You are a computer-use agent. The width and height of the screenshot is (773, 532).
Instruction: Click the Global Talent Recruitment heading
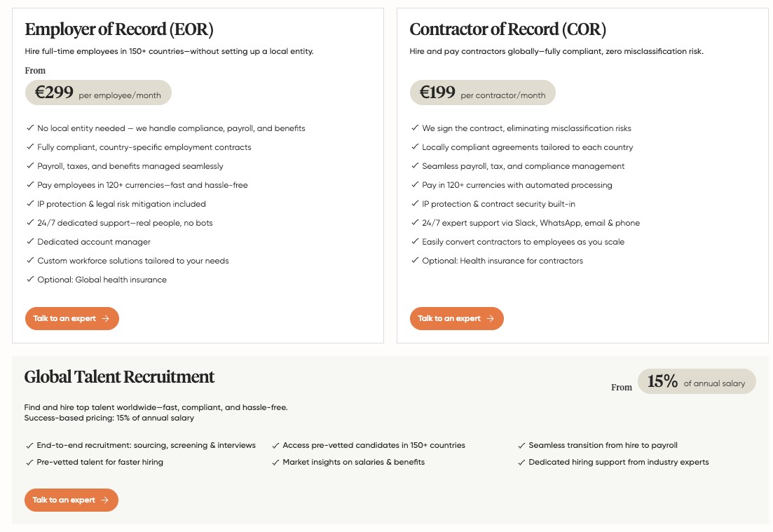119,376
